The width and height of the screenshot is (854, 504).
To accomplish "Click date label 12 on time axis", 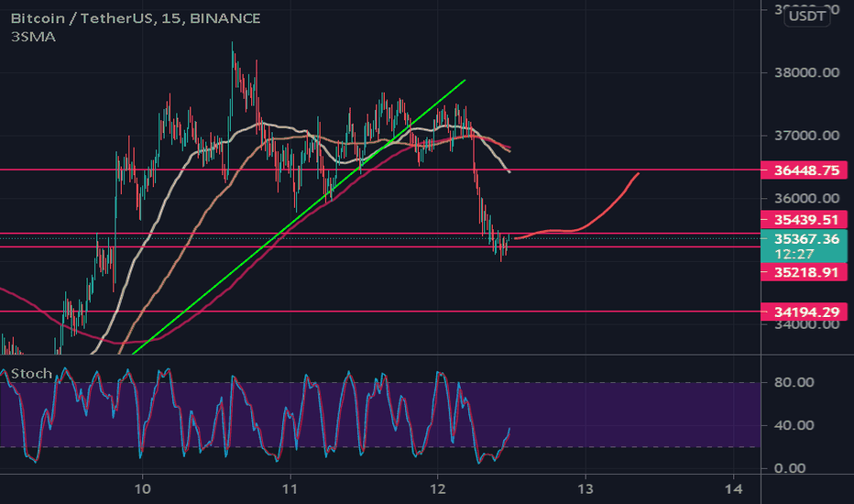I will 438,488.
